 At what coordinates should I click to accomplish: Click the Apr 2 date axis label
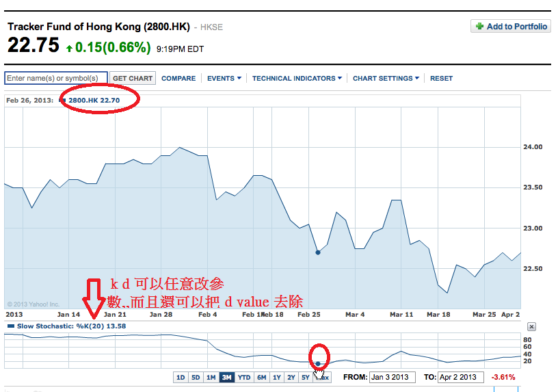tap(511, 315)
